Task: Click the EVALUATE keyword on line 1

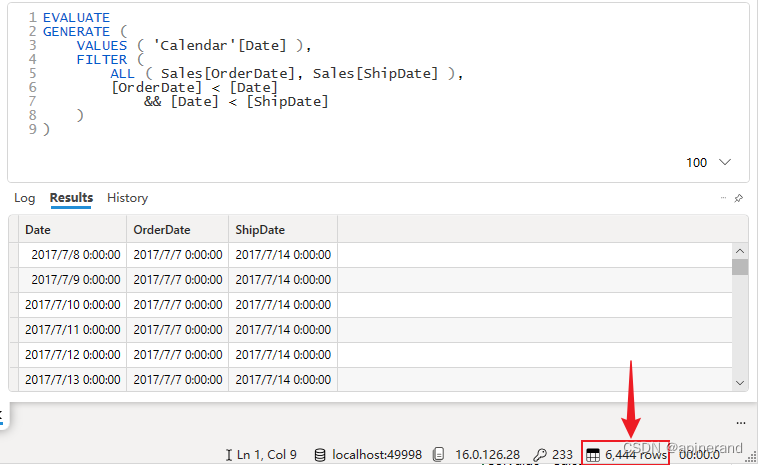Action: (76, 18)
